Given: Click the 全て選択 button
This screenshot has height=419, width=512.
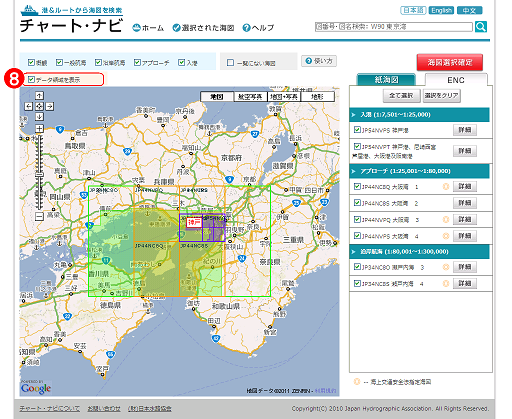Looking at the screenshot, I should tap(402, 96).
